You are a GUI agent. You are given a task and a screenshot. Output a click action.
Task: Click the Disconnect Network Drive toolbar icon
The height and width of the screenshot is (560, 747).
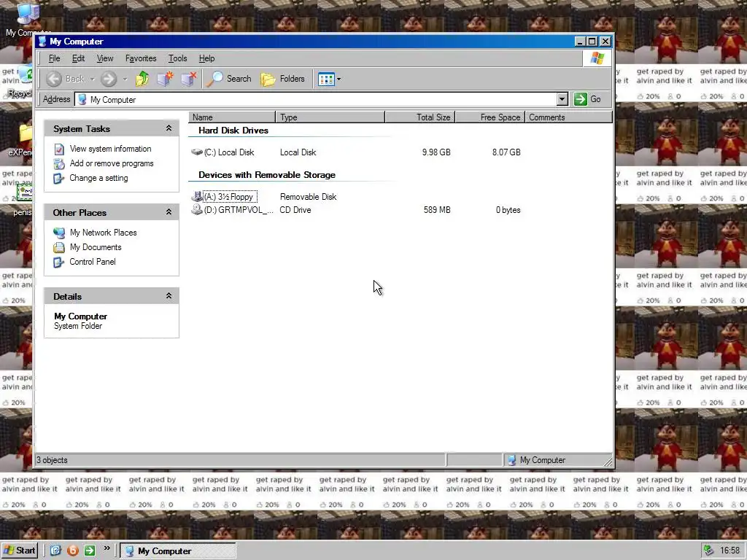point(189,79)
